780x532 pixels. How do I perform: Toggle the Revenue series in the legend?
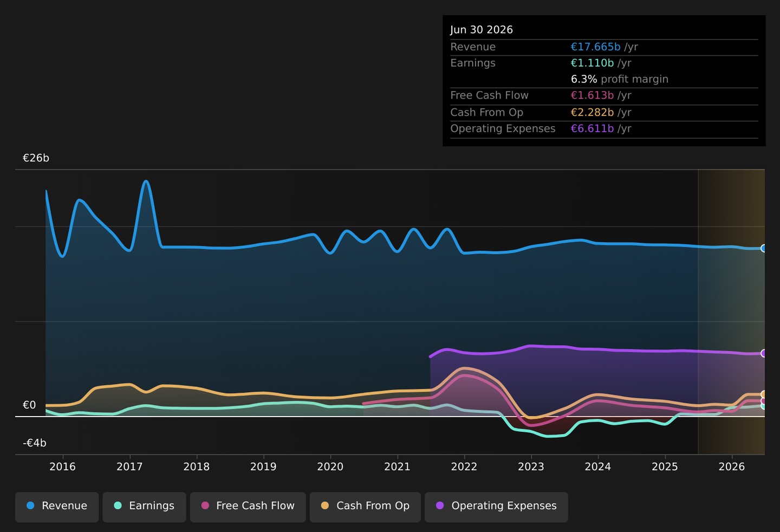pyautogui.click(x=57, y=507)
